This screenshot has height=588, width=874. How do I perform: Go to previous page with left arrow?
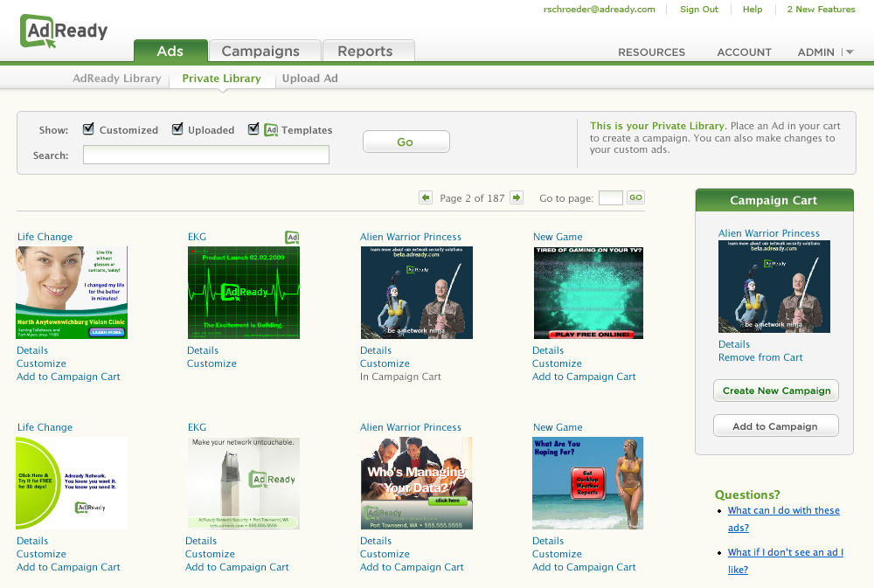426,197
